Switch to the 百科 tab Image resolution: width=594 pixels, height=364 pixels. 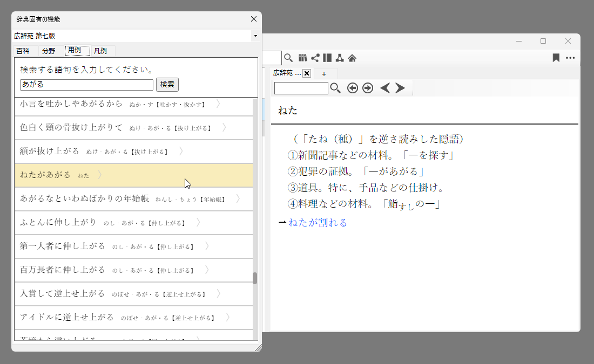[x=23, y=51]
